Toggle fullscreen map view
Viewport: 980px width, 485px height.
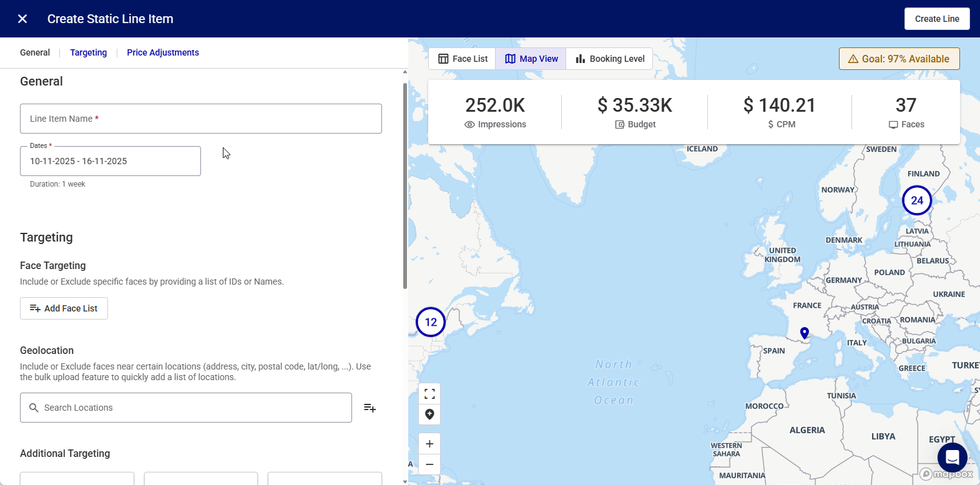pyautogui.click(x=429, y=394)
